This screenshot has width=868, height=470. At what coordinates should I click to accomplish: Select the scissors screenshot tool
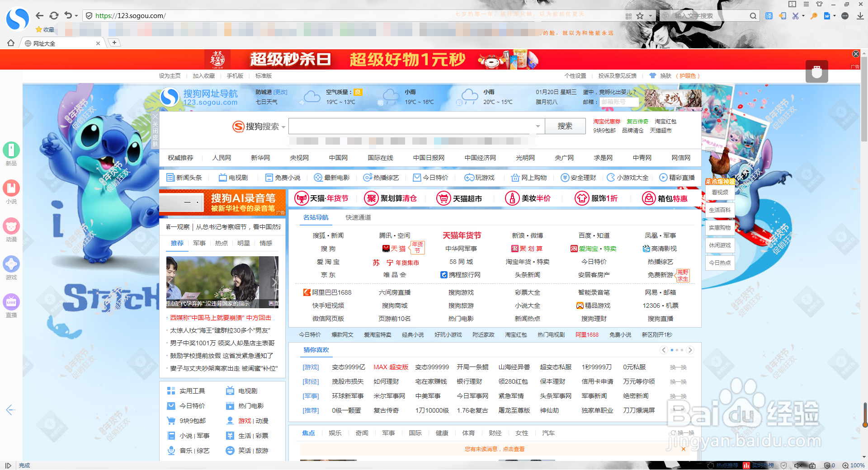796,16
